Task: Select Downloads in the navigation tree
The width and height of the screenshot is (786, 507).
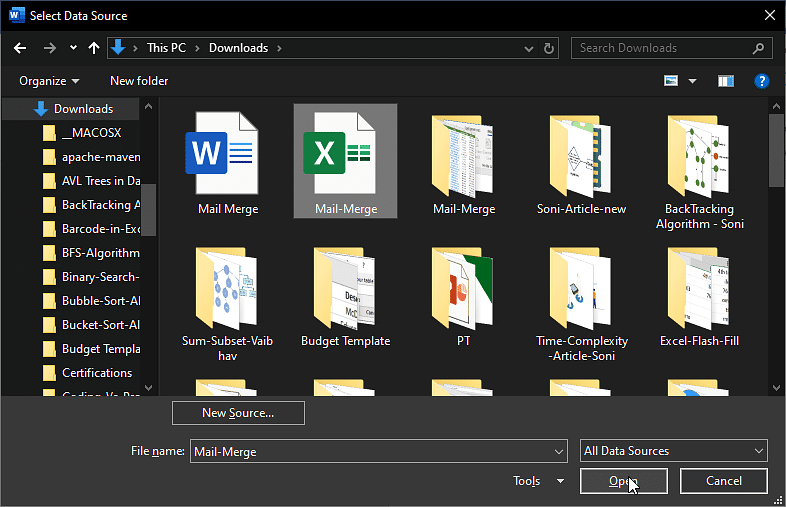Action: (73, 109)
